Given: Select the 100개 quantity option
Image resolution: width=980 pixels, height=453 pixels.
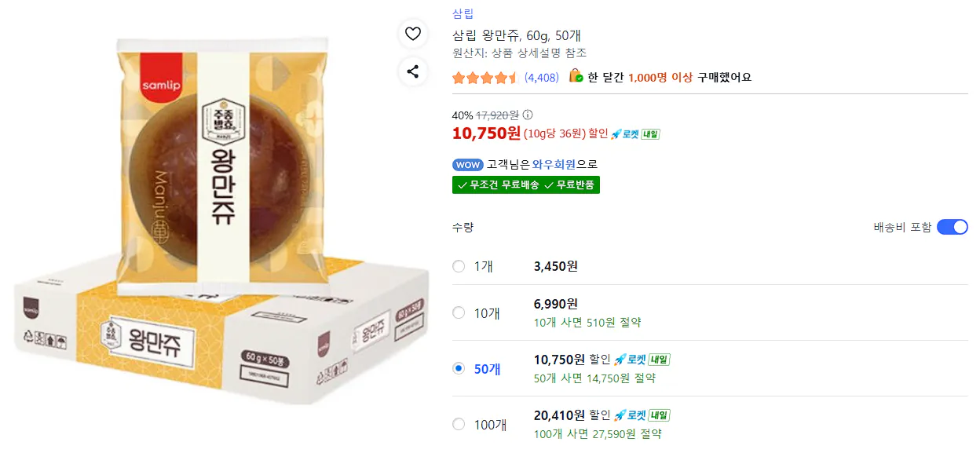Looking at the screenshot, I should tap(458, 423).
